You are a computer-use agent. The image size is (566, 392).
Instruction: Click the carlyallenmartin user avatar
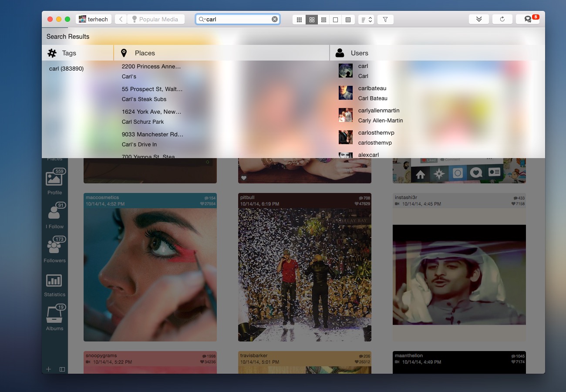[346, 115]
